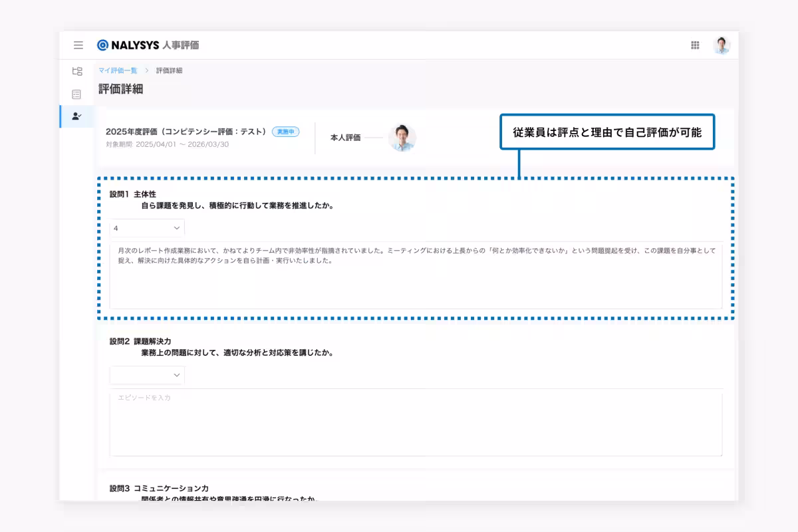Screen dimensions: 798x532
Task: Select the organization chart icon in the sidebar
Action: click(78, 69)
